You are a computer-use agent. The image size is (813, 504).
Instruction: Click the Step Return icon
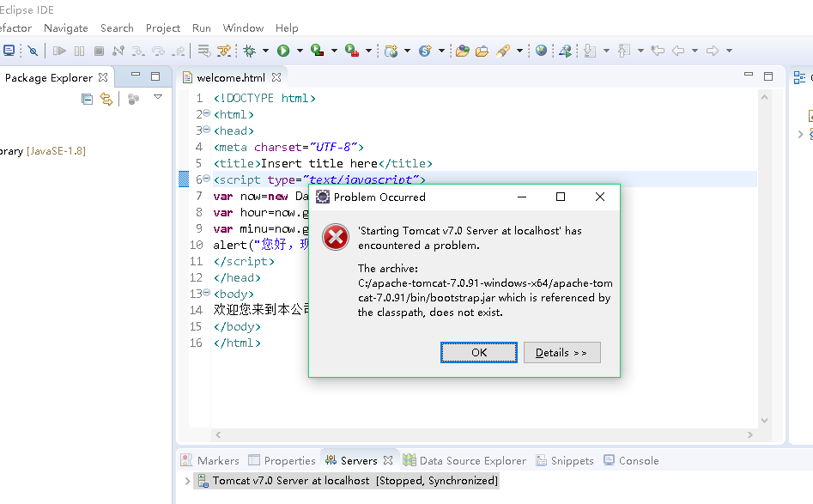coord(179,51)
